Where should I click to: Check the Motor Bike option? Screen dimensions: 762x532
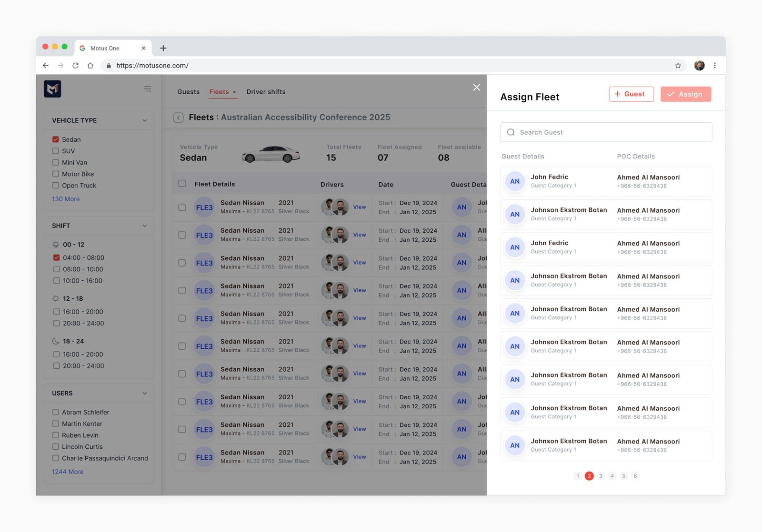[x=56, y=174]
